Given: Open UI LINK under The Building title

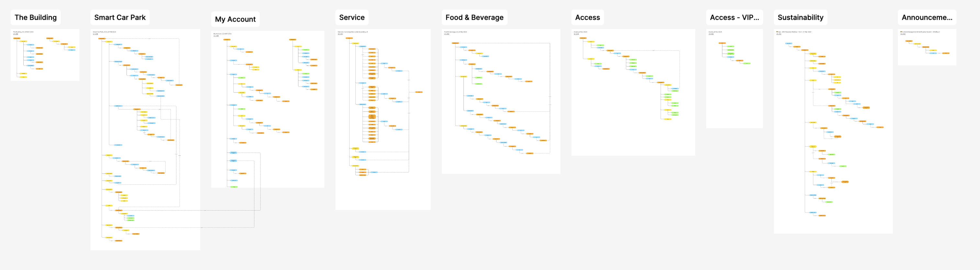Looking at the screenshot, I should [x=16, y=34].
